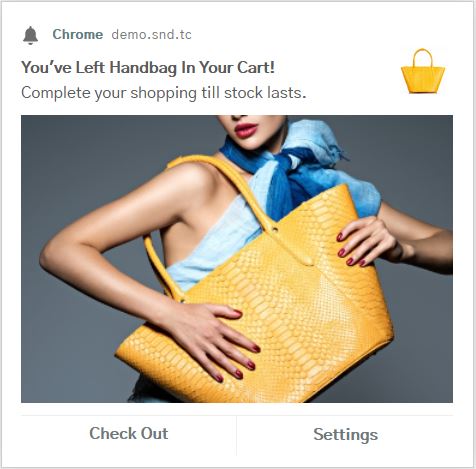Click the 'Complete your shopping' message text
The width and height of the screenshot is (476, 469).
click(164, 93)
